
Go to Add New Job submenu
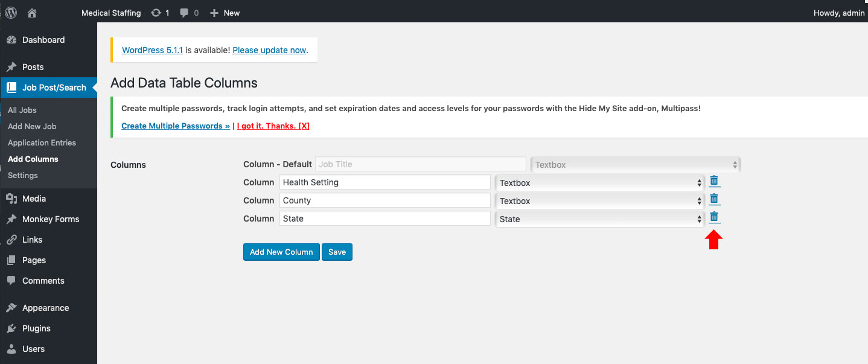tap(32, 126)
